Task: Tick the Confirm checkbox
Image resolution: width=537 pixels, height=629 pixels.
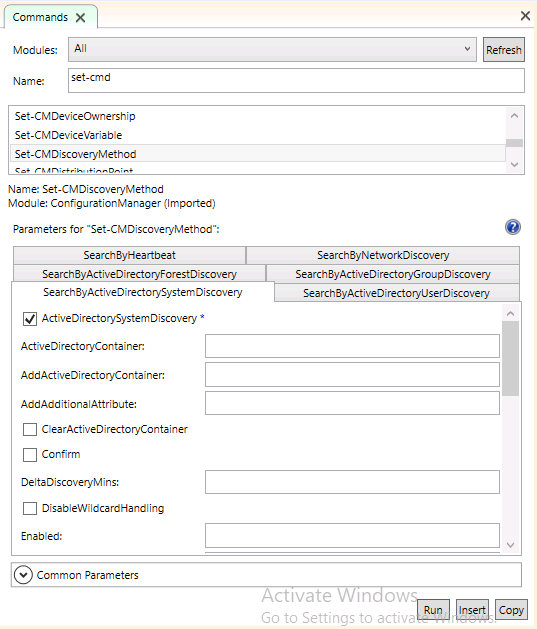Action: tap(30, 455)
